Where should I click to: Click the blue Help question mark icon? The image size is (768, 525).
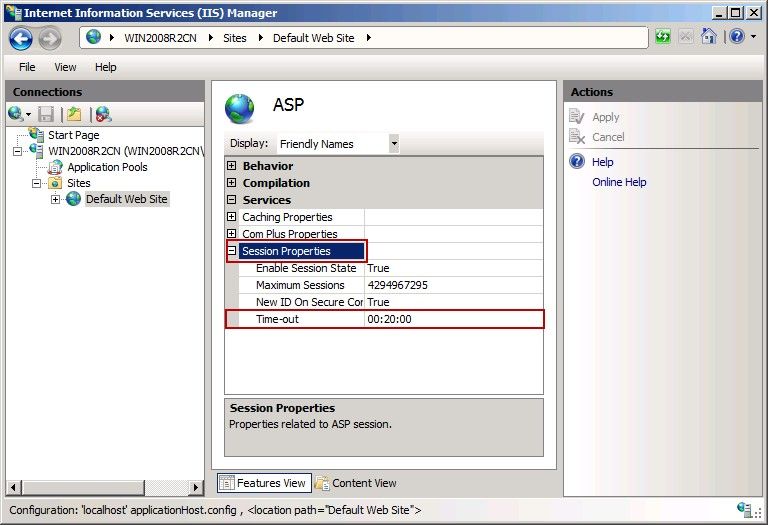tap(577, 161)
